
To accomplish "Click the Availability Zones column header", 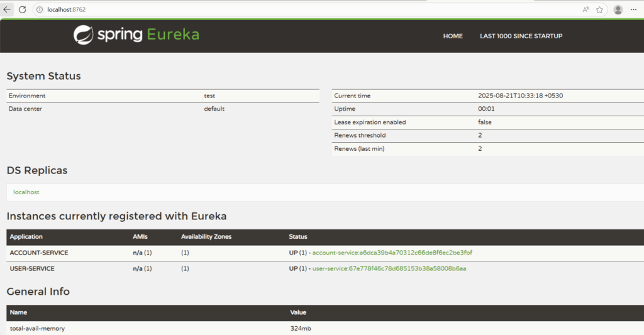I will tap(206, 237).
